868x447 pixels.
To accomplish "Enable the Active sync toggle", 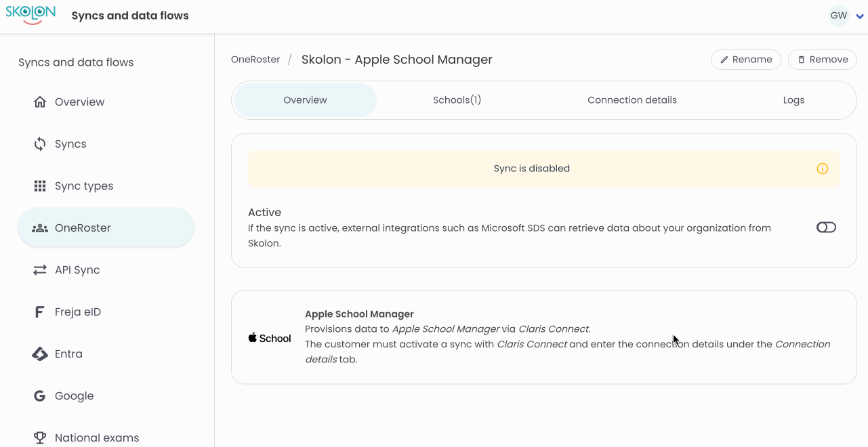I will tap(826, 228).
